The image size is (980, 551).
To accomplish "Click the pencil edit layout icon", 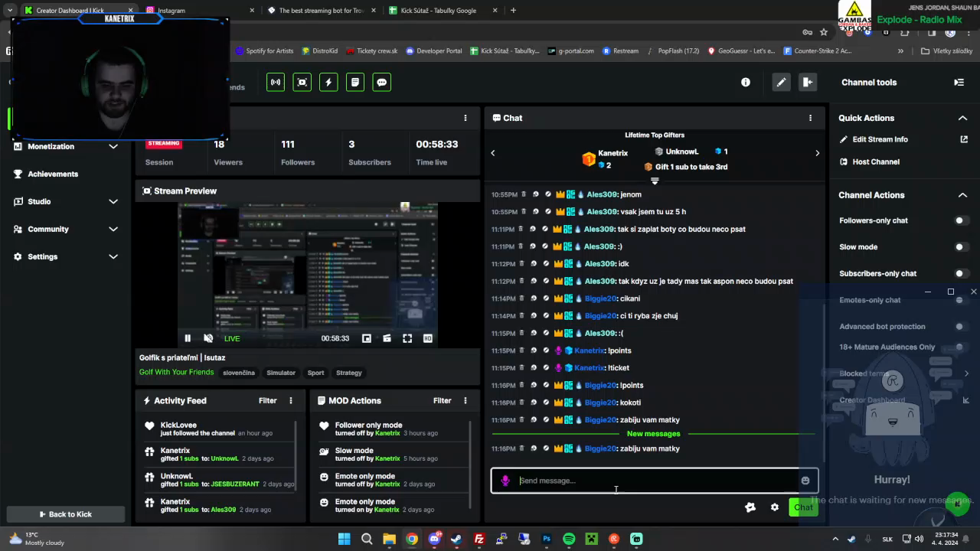I will 781,83.
